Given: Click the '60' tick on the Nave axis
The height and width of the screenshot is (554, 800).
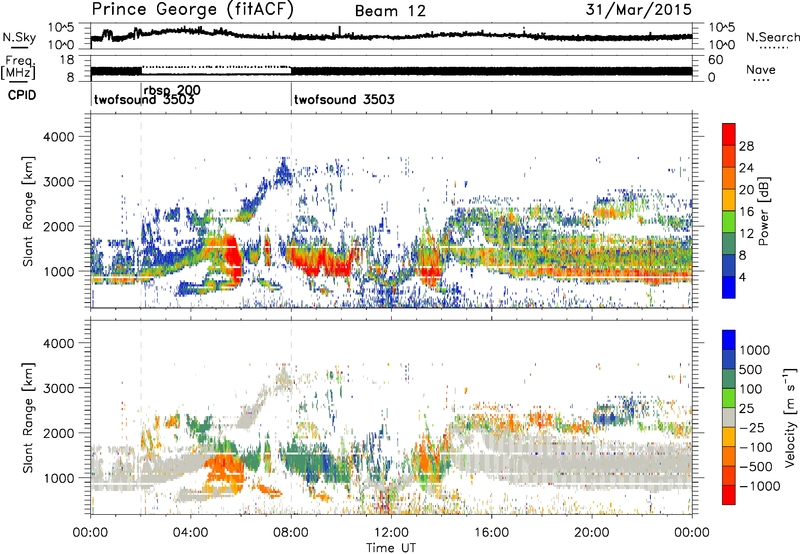Looking at the screenshot, I should click(716, 60).
